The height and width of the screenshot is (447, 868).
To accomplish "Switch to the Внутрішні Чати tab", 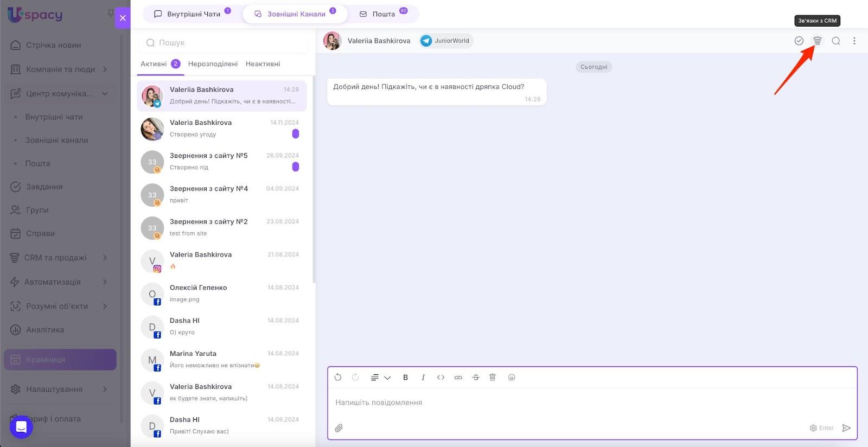I will pos(193,14).
